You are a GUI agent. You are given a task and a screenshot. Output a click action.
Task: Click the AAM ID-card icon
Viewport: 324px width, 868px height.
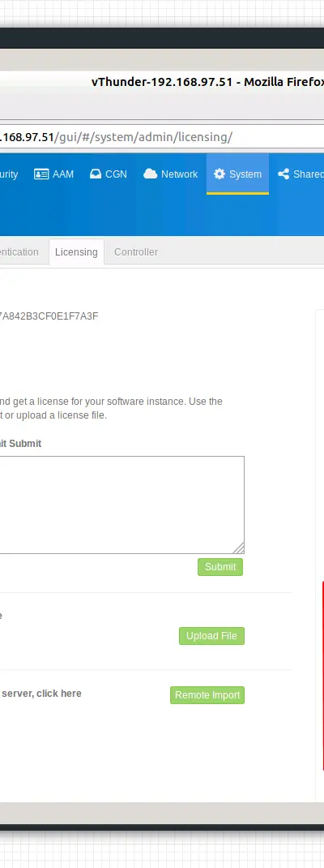(41, 174)
